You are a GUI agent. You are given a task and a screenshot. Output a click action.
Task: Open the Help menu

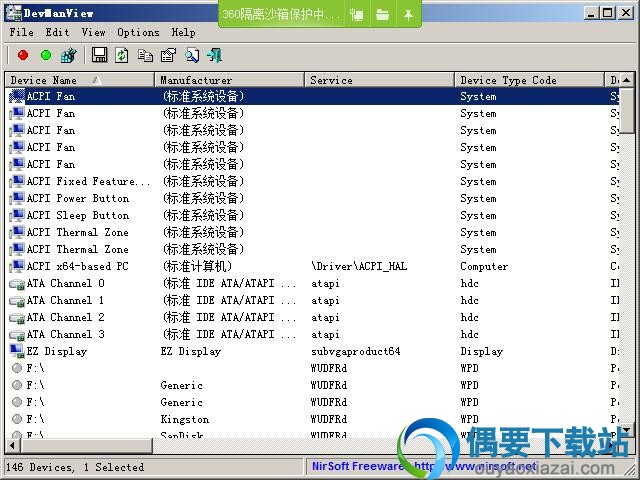tap(183, 32)
